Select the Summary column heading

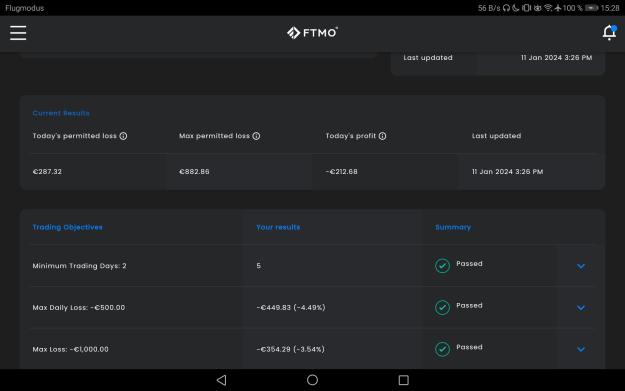click(x=453, y=227)
